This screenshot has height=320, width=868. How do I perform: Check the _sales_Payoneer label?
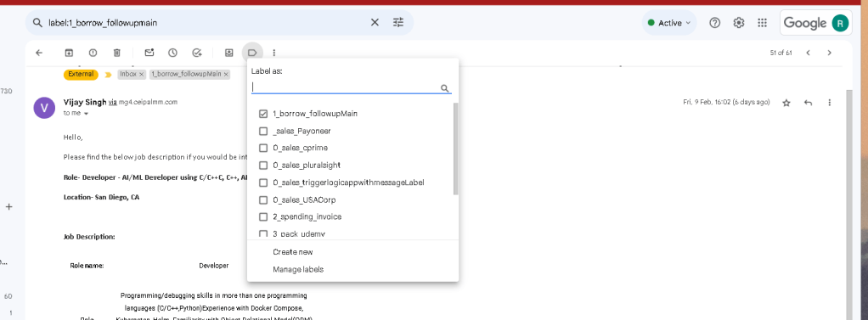263,132
